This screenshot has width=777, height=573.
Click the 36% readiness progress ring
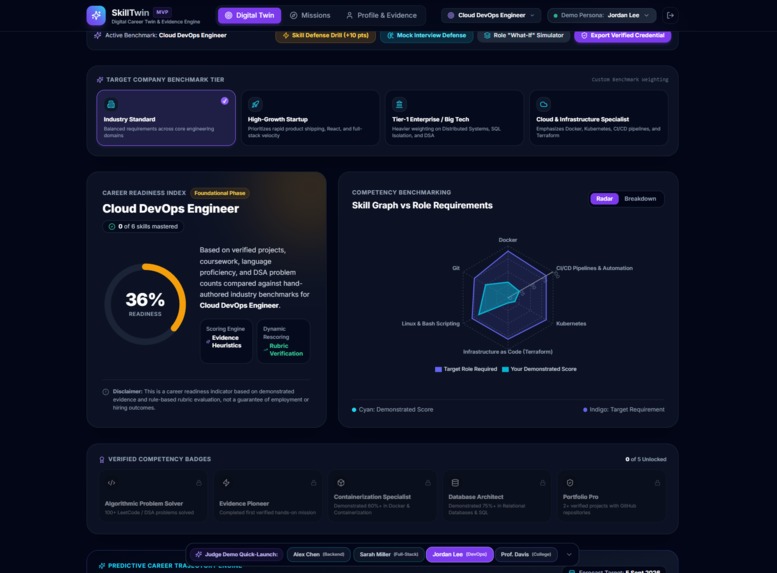[145, 304]
